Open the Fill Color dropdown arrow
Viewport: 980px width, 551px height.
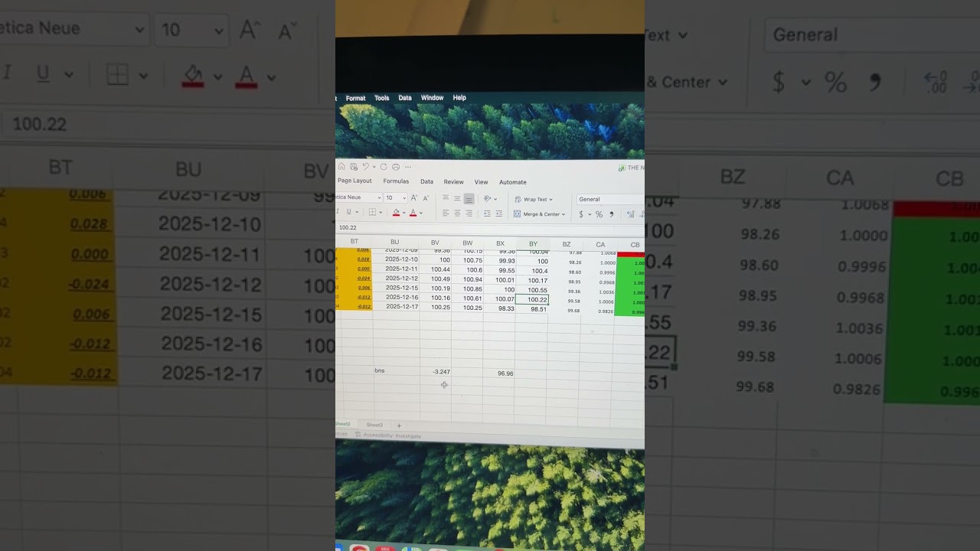(x=404, y=212)
